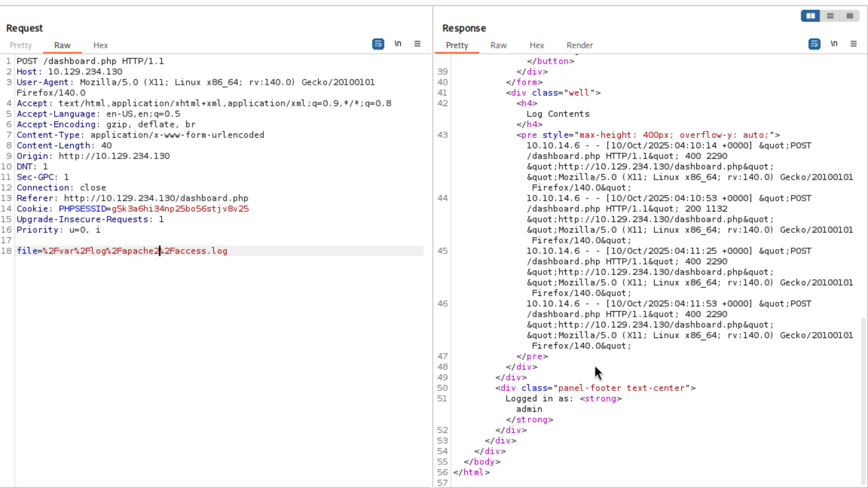Click the POST /dashboard.php request line
The image size is (868, 488).
click(x=90, y=61)
